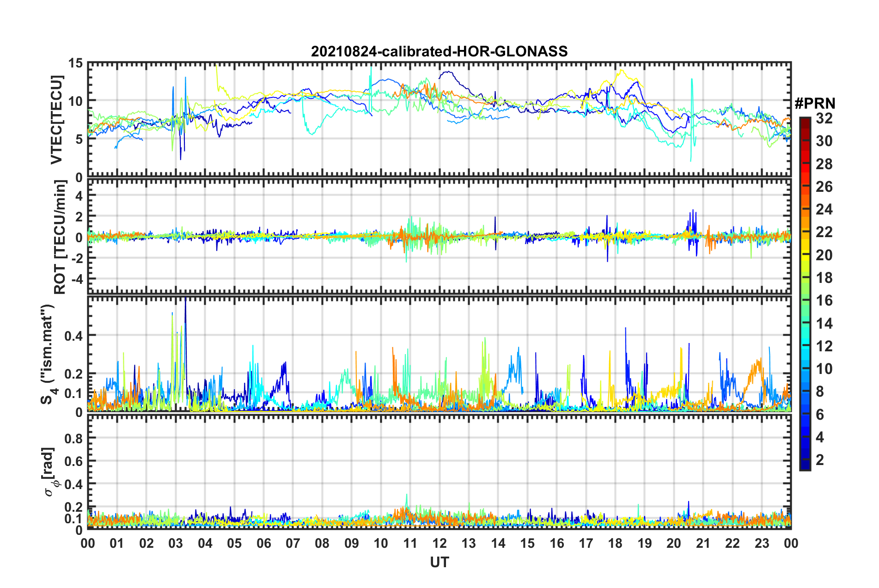The height and width of the screenshot is (588, 879).
Task: Select UT axis hour label 21
Action: (x=703, y=543)
